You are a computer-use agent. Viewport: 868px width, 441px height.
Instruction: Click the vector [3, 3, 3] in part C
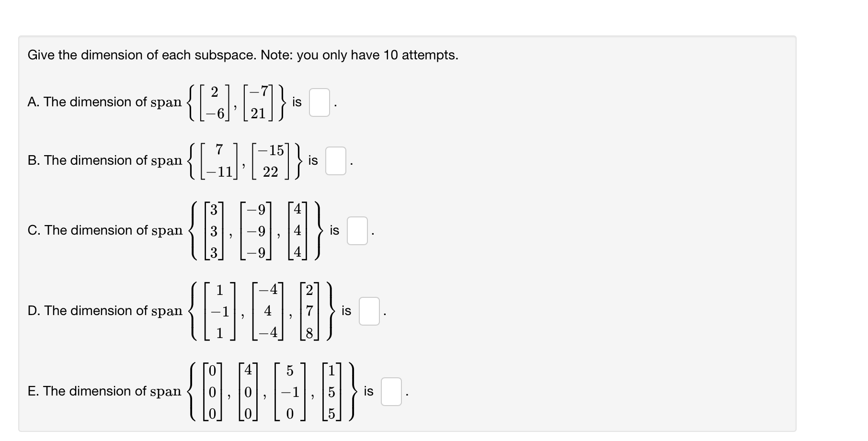click(213, 231)
